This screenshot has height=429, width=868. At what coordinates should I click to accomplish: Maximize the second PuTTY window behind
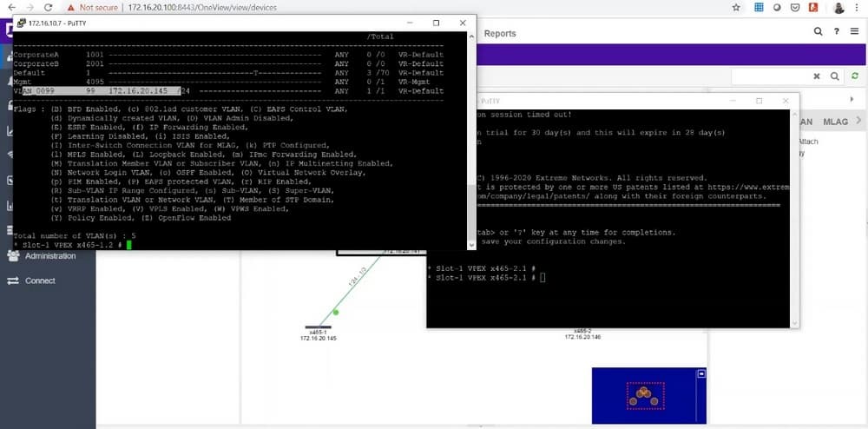point(759,101)
